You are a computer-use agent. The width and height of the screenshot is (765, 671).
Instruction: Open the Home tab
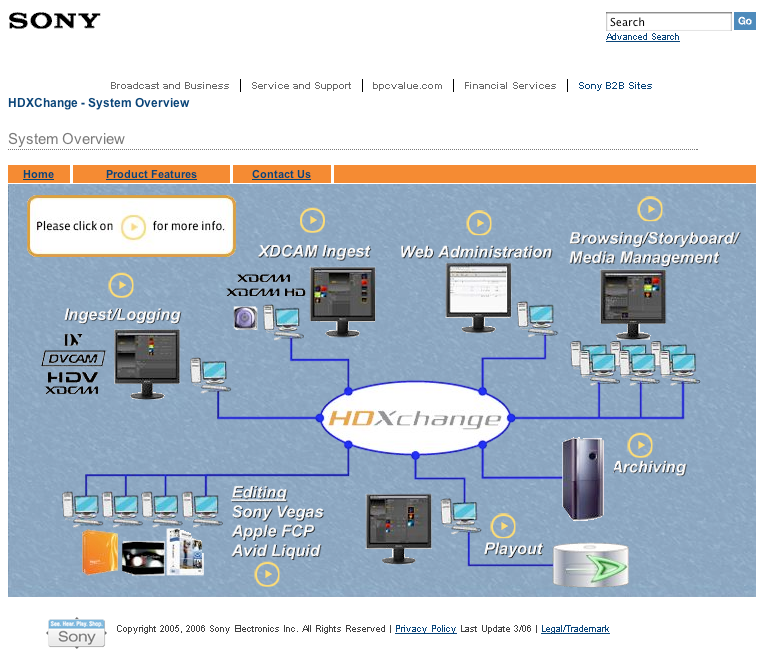point(39,174)
